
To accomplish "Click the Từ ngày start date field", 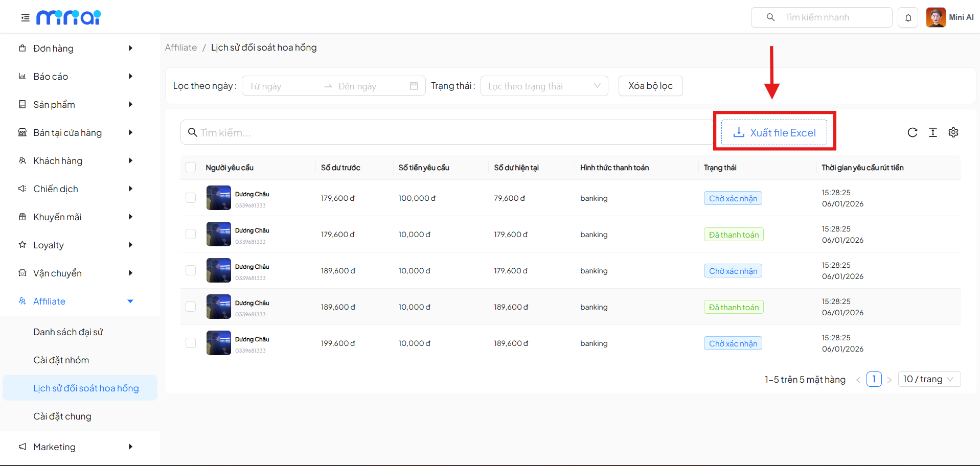I will (x=281, y=86).
